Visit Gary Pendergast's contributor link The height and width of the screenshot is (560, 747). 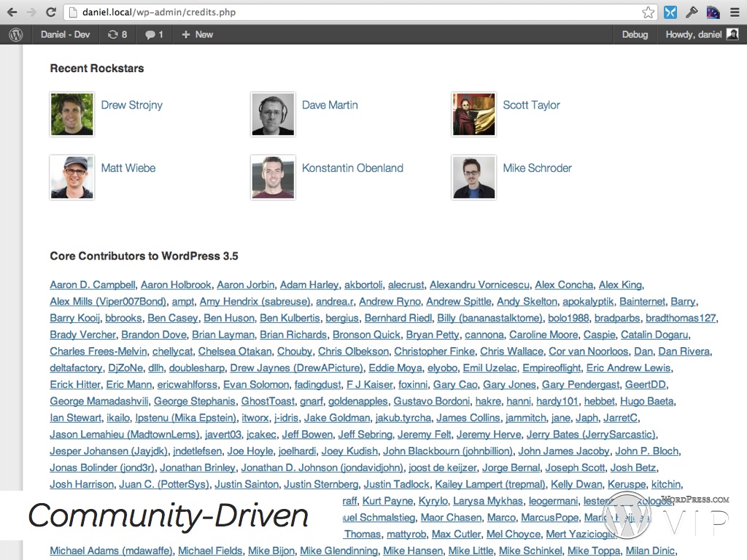[581, 385]
